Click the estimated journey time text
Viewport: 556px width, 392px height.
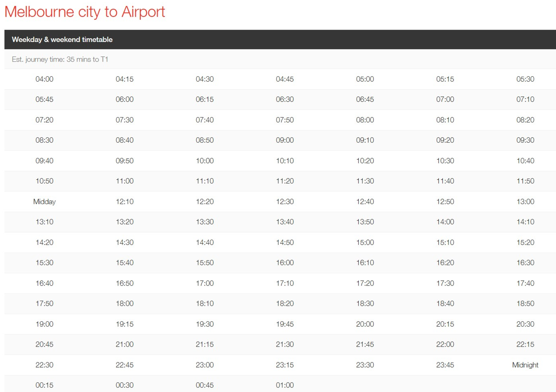coord(60,59)
